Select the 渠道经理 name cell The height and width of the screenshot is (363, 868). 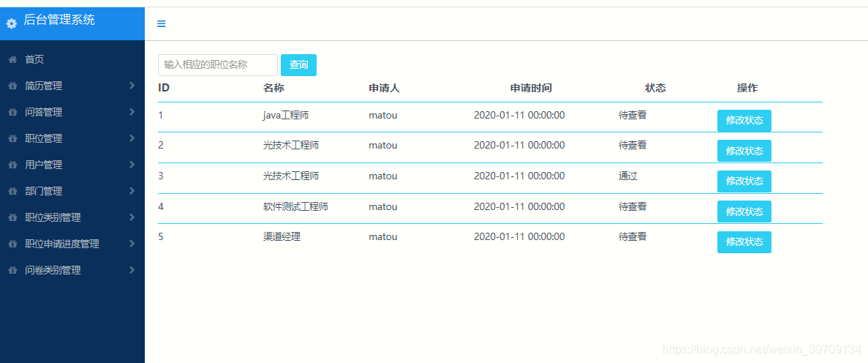pos(282,236)
